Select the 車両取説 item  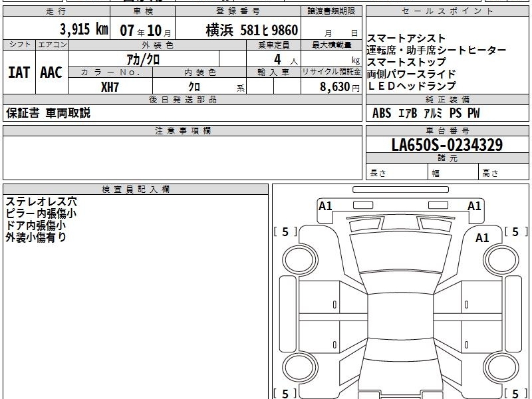(x=68, y=113)
